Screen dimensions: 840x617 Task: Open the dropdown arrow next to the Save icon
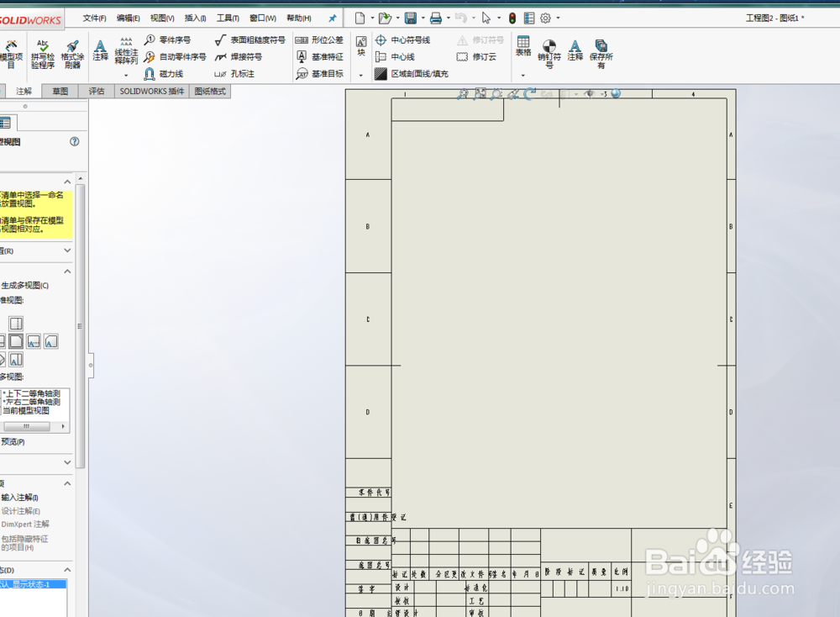[x=423, y=18]
